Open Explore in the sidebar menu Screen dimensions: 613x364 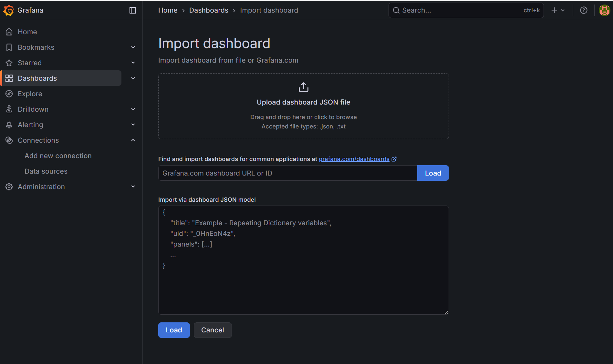(x=30, y=94)
